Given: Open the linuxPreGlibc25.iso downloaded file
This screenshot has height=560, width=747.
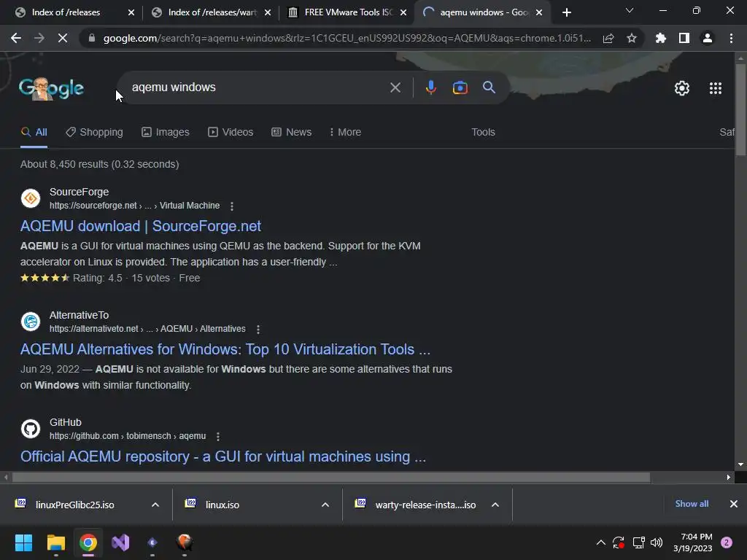Looking at the screenshot, I should tap(75, 505).
